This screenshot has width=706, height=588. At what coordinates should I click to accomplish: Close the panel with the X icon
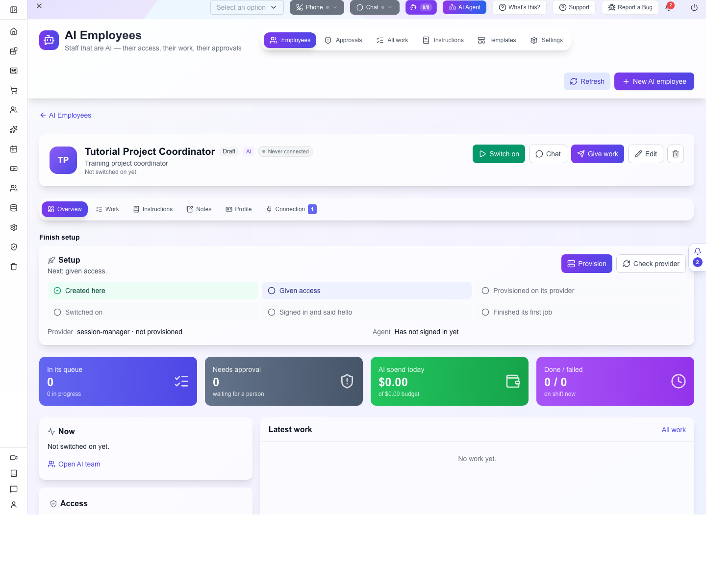pos(39,6)
